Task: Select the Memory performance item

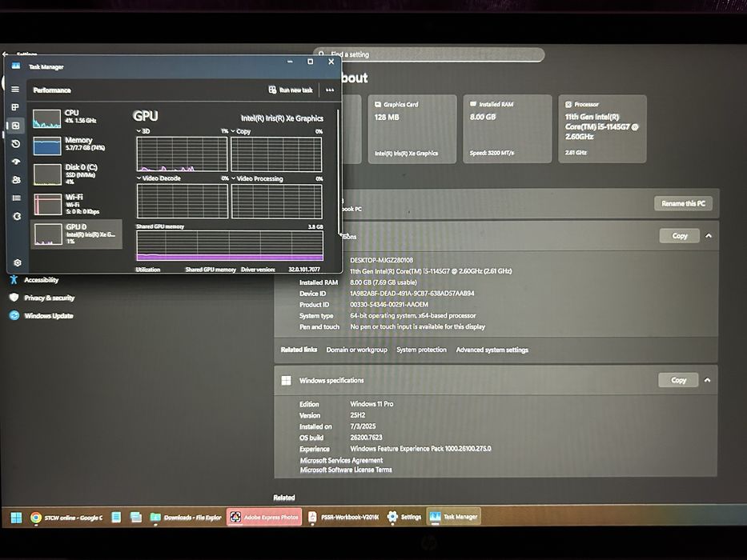Action: pos(76,145)
